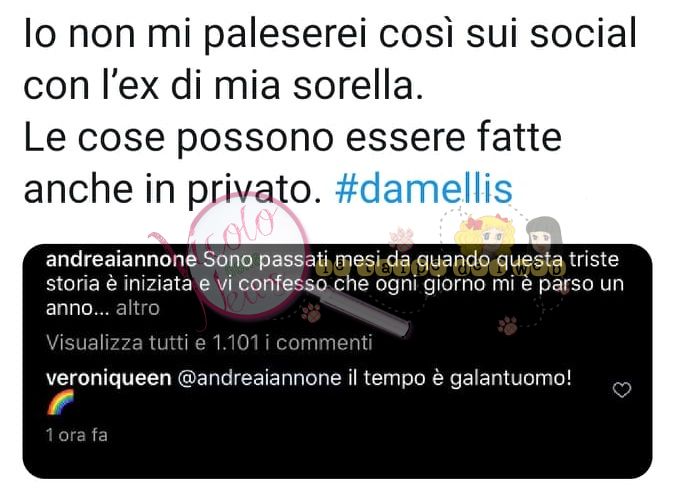
Task: Click the blonde cartoon girl watermark
Action: (485, 236)
